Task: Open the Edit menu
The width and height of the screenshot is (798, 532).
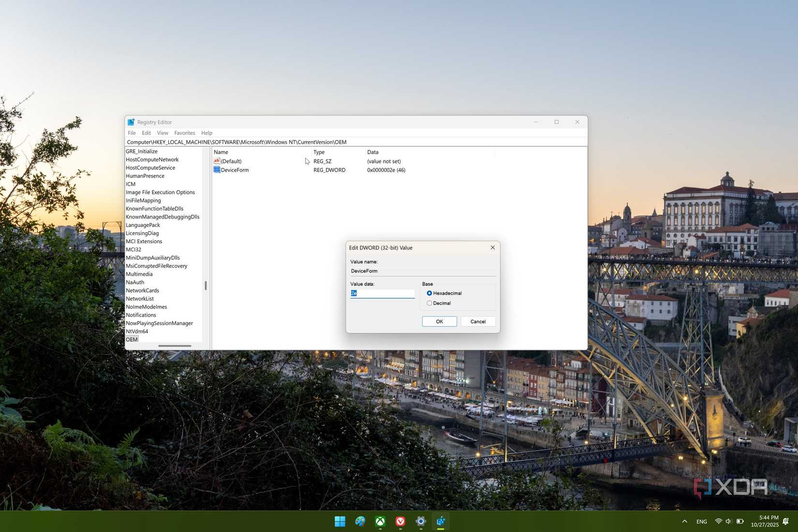Action: [x=146, y=133]
